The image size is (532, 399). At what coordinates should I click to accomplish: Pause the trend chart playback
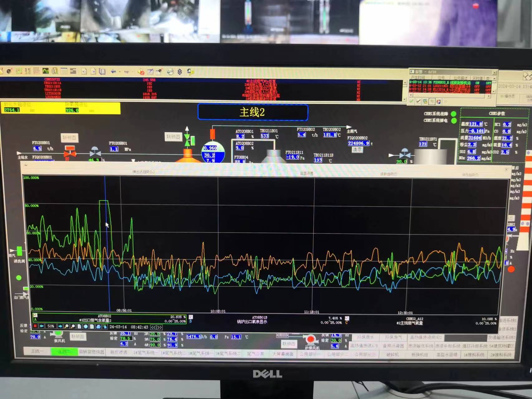point(35,327)
